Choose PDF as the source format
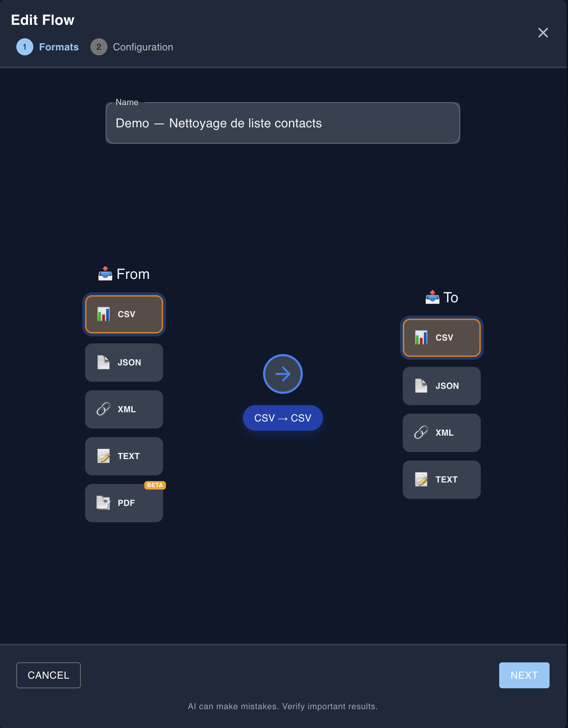The image size is (568, 728). coord(124,503)
